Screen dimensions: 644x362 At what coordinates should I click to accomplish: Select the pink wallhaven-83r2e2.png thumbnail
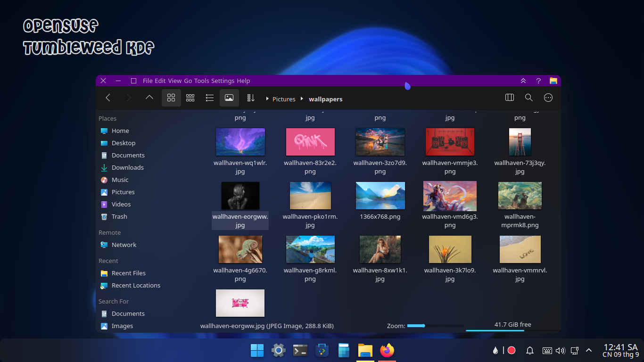tap(310, 142)
